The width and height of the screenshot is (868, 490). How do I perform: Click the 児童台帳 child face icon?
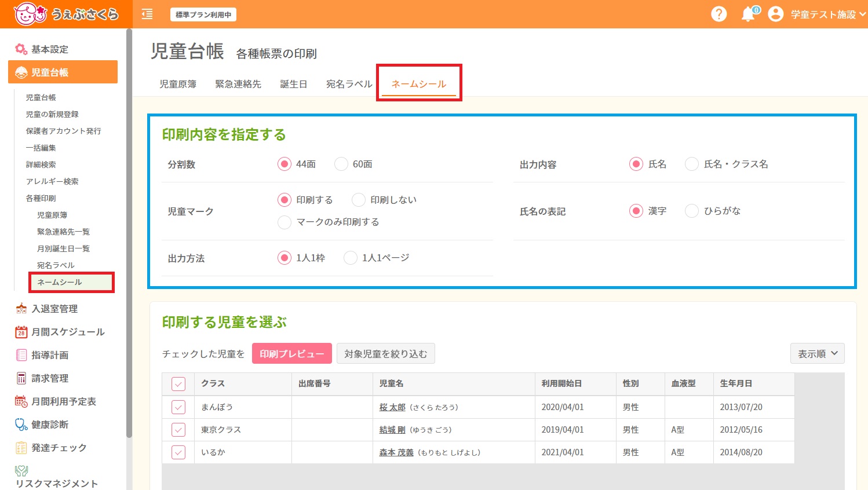[x=21, y=72]
